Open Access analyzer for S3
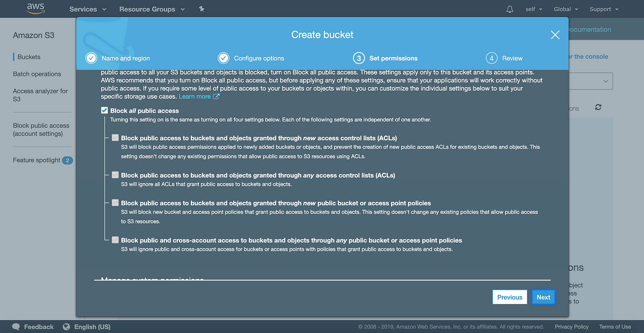 (x=40, y=95)
